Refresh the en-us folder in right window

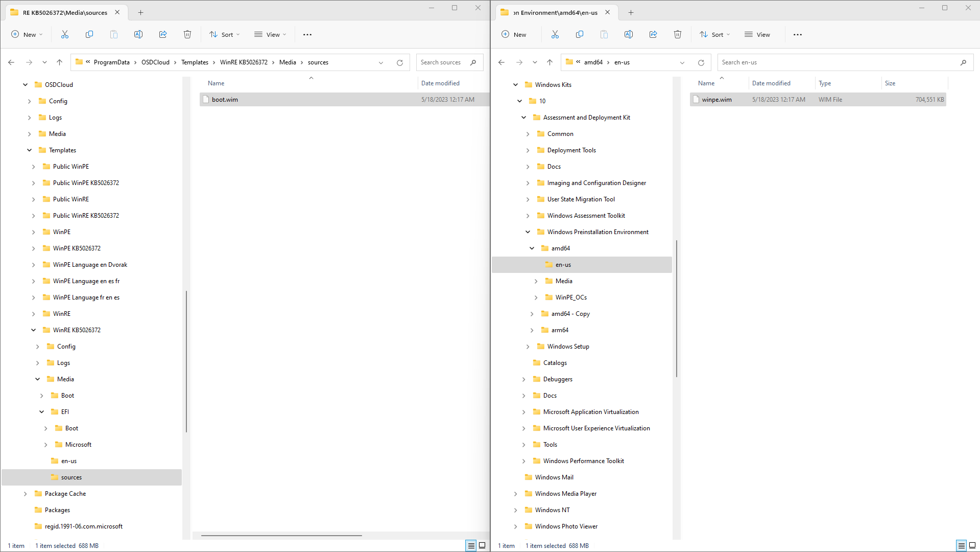click(701, 63)
